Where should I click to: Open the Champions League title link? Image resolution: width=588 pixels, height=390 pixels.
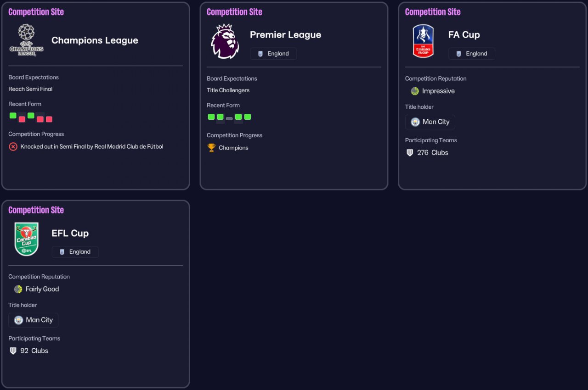coord(95,40)
